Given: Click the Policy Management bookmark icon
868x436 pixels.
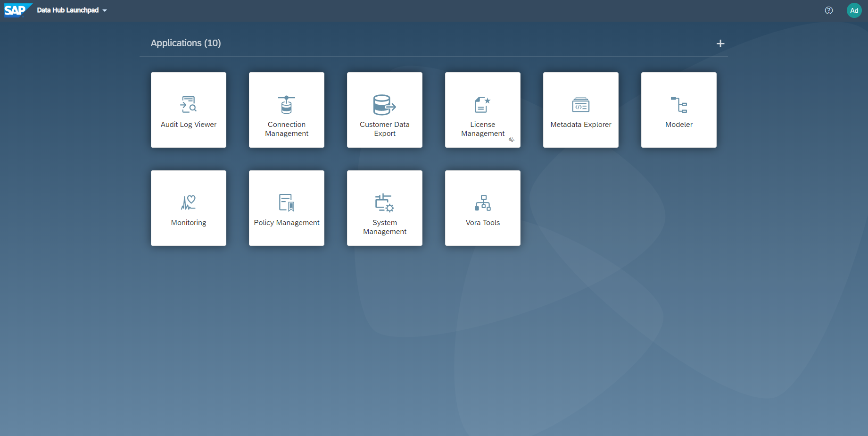Looking at the screenshot, I should pos(287,203).
